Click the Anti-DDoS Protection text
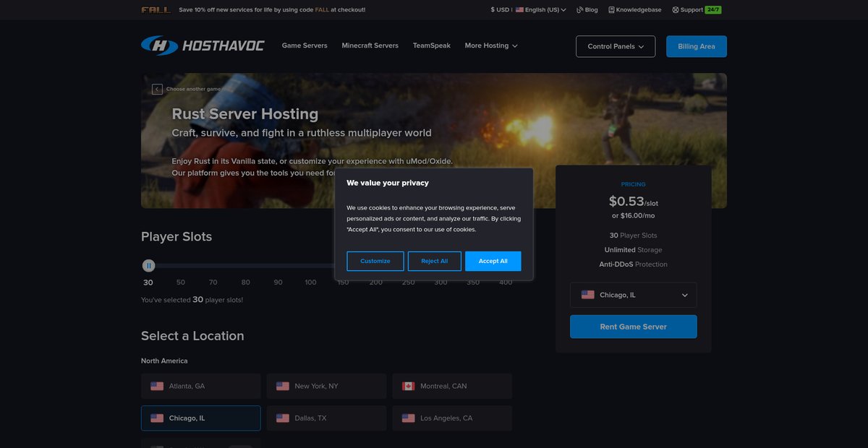 point(634,264)
